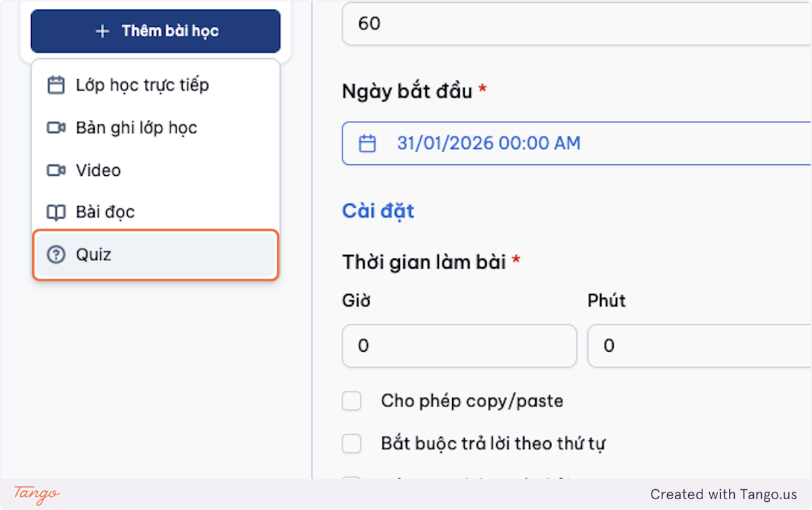This screenshot has height=510, width=812.
Task: Click the Cài đặt section heading
Action: [378, 211]
